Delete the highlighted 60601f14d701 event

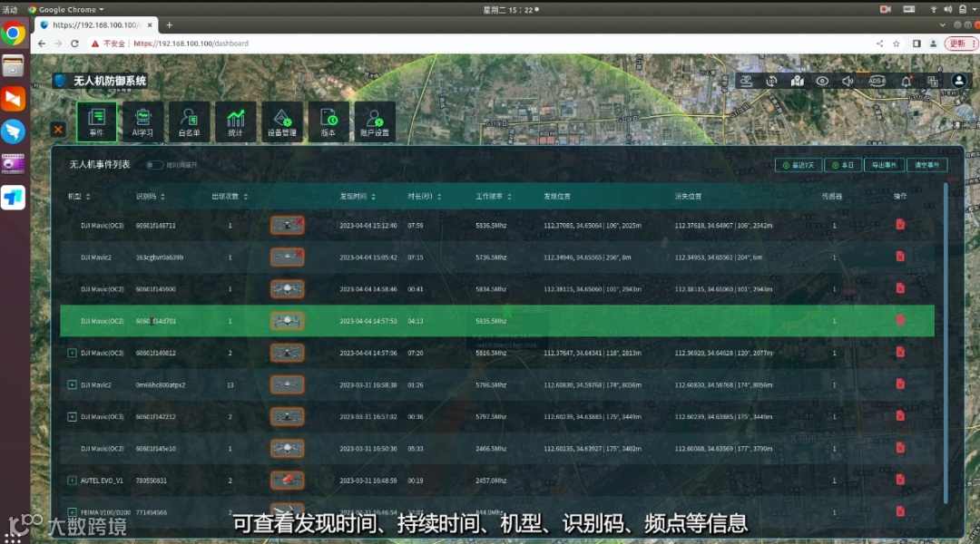[x=900, y=320]
